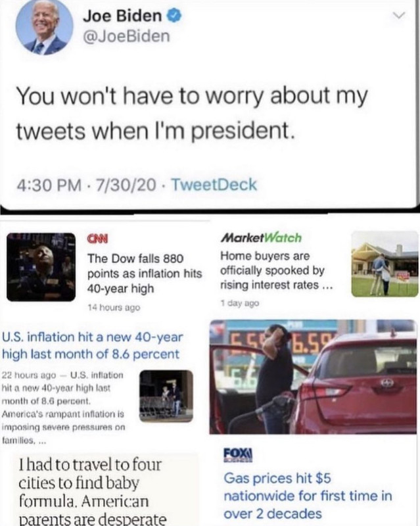
Task: Click the 4:30 PM 7/30/20 timestamp
Action: point(87,185)
